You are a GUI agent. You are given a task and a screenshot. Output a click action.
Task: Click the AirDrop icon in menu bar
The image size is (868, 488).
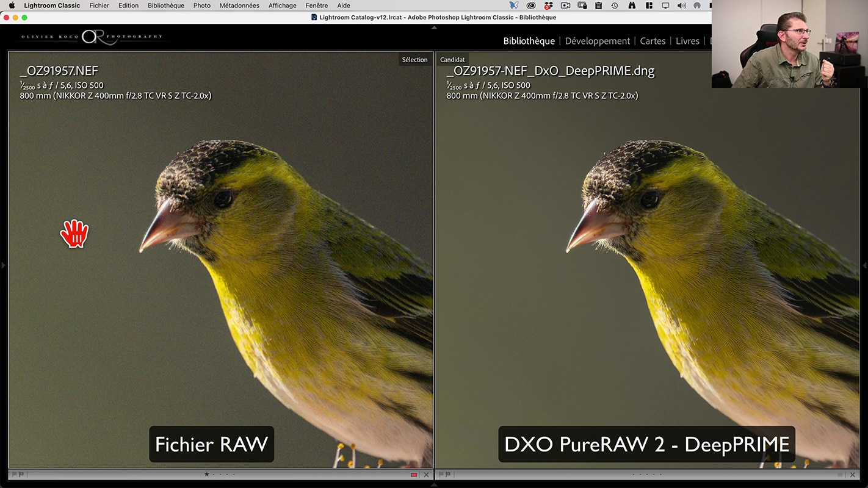pyautogui.click(x=697, y=5)
